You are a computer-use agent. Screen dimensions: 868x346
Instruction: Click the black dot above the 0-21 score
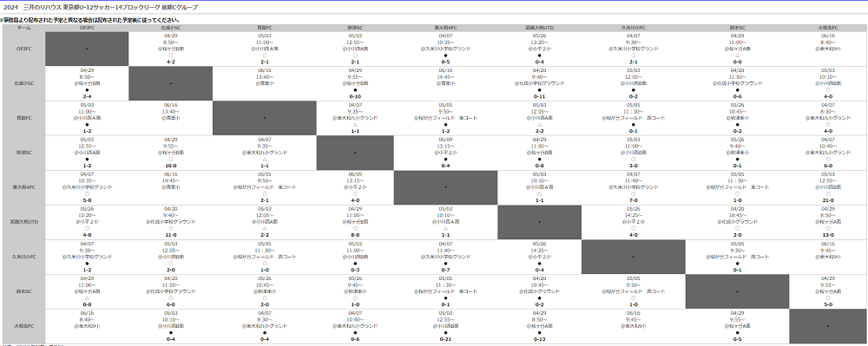click(445, 332)
